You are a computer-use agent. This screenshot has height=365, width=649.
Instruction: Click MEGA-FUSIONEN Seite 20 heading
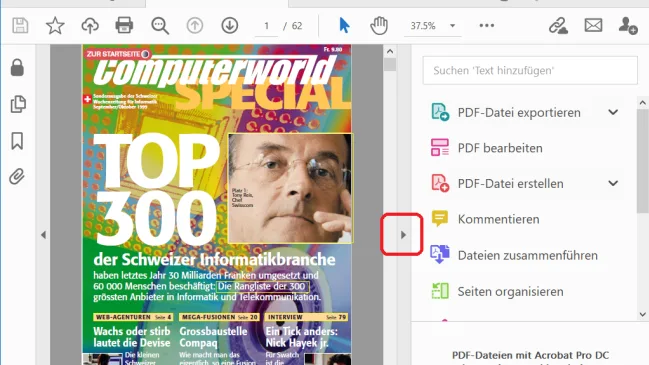tap(219, 317)
